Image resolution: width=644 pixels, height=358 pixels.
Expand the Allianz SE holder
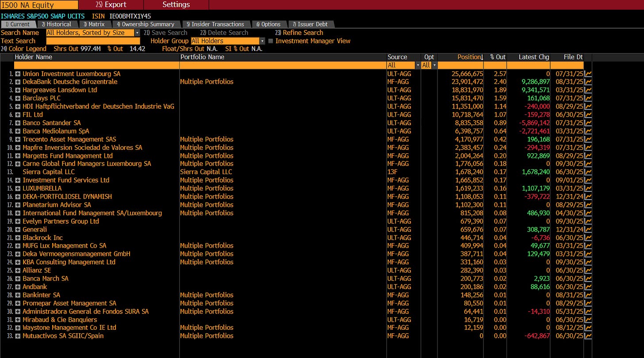point(18,270)
